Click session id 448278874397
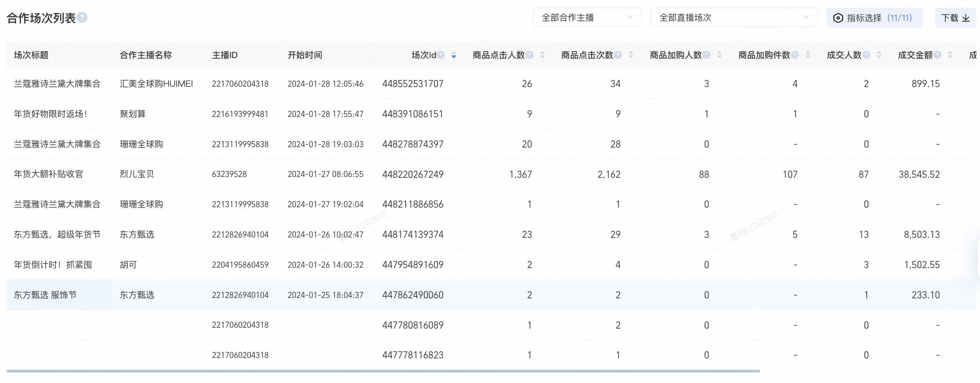 (x=413, y=144)
